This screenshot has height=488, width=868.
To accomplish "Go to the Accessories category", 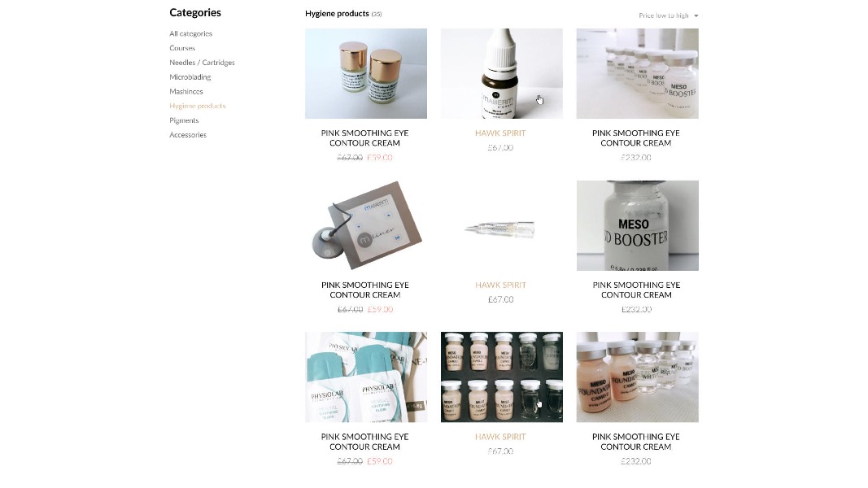I will (188, 134).
